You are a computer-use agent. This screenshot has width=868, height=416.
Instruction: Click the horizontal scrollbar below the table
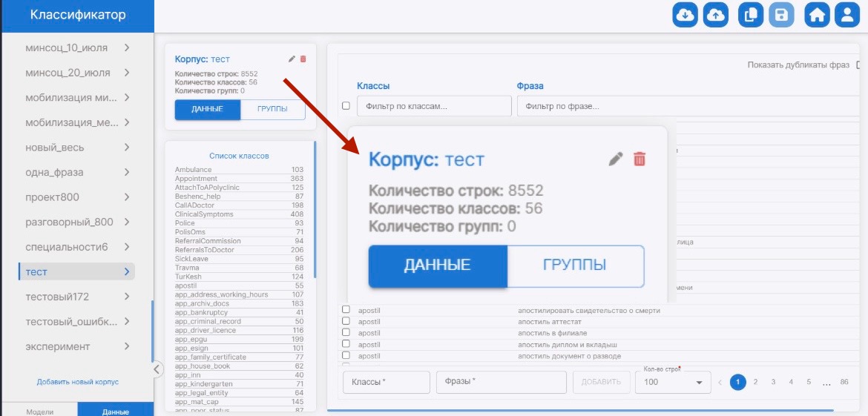coord(580,409)
